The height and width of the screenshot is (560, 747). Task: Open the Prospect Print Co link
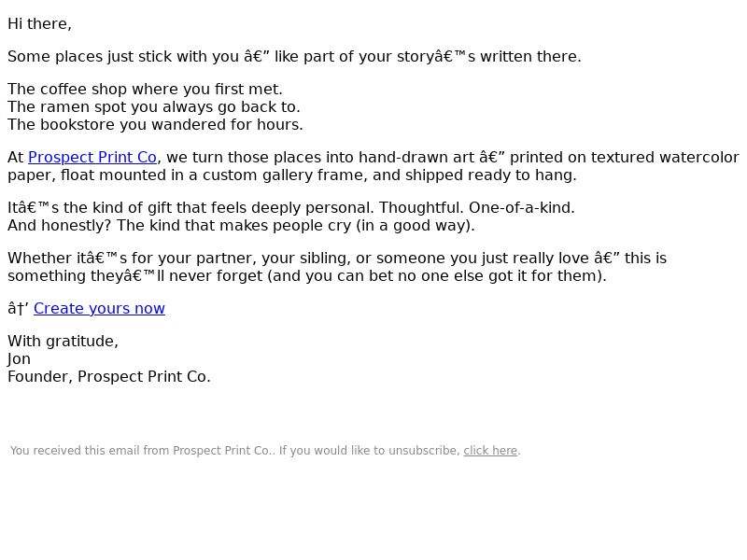click(92, 157)
